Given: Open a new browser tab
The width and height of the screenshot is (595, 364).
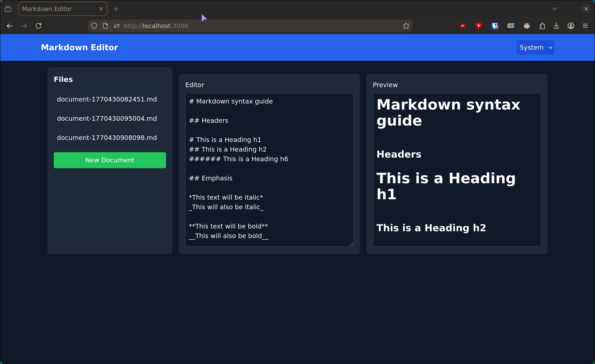Looking at the screenshot, I should tap(116, 9).
